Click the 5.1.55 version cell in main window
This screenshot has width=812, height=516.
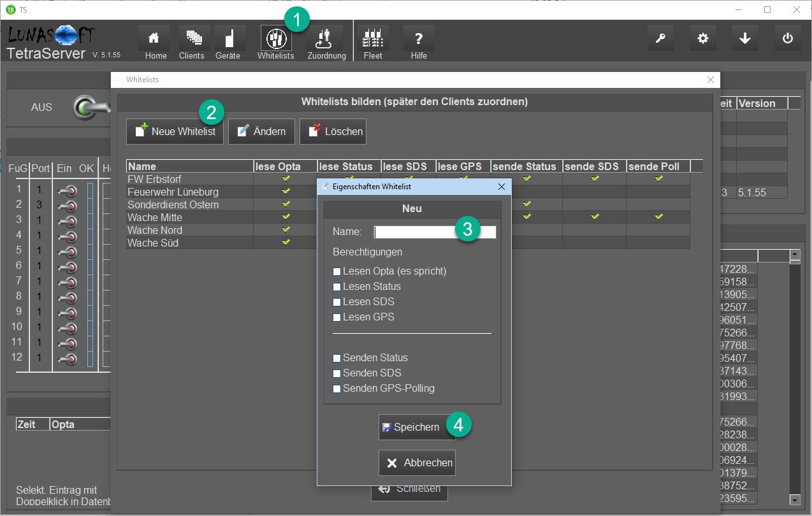click(x=762, y=192)
